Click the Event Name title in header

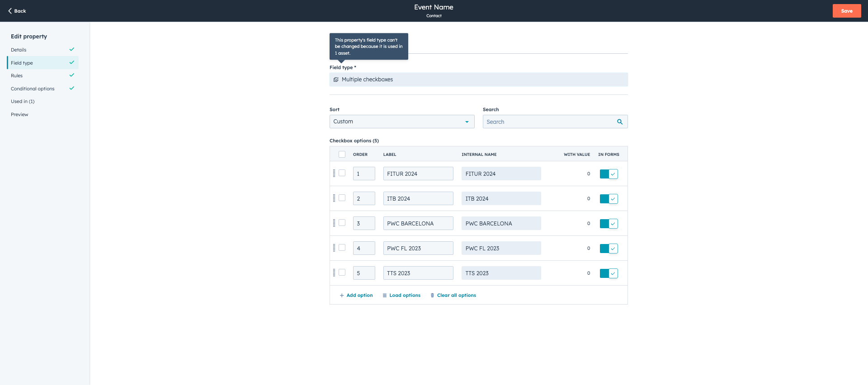(434, 7)
